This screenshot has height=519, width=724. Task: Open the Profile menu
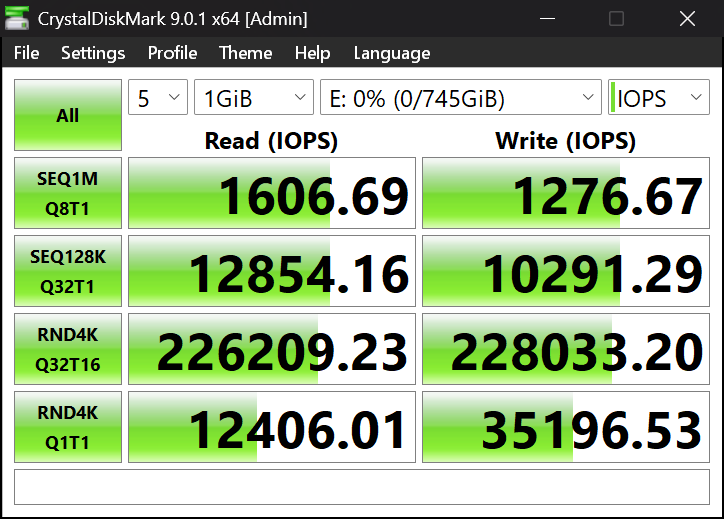(172, 53)
